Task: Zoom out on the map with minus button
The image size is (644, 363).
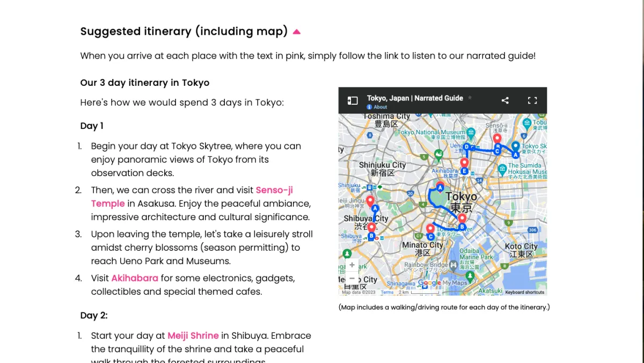Action: [352, 278]
